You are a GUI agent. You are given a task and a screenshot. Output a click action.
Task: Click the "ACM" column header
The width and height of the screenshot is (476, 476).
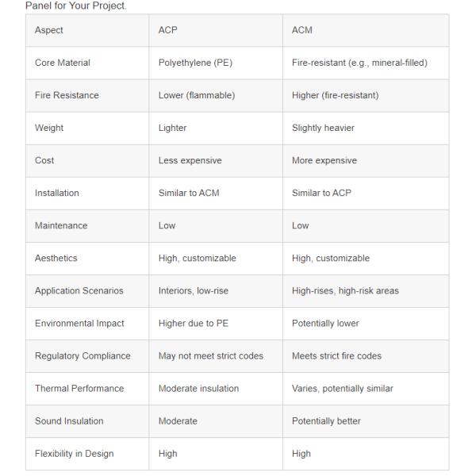click(x=302, y=30)
